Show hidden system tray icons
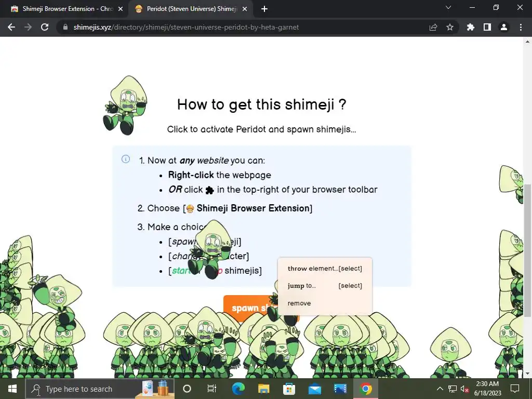 point(440,389)
